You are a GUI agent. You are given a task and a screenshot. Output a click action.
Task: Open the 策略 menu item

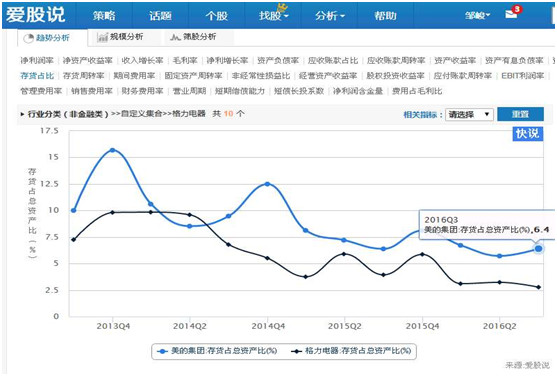pos(104,15)
